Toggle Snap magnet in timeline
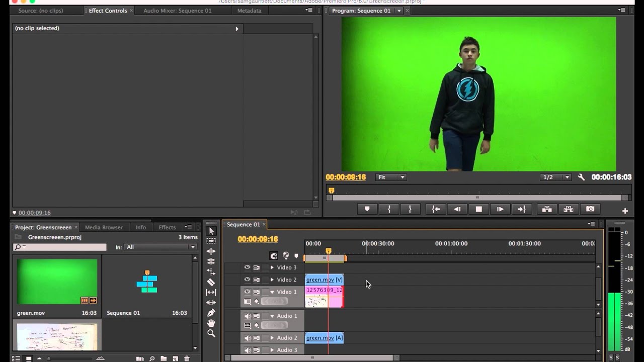 [x=274, y=256]
